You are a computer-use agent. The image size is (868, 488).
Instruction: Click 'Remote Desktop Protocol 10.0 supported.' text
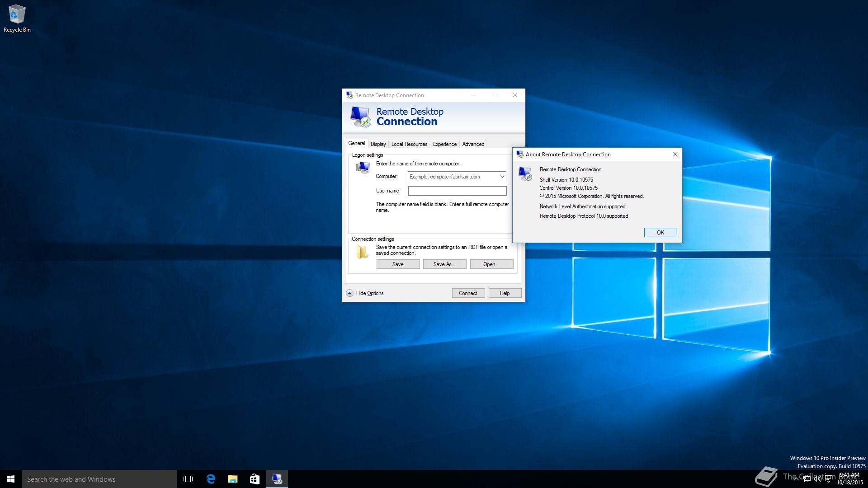click(584, 216)
